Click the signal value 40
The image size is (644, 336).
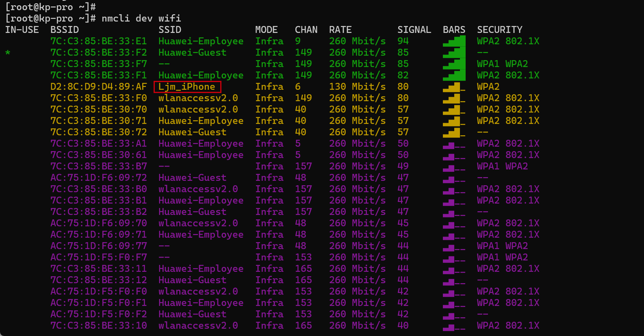(403, 325)
